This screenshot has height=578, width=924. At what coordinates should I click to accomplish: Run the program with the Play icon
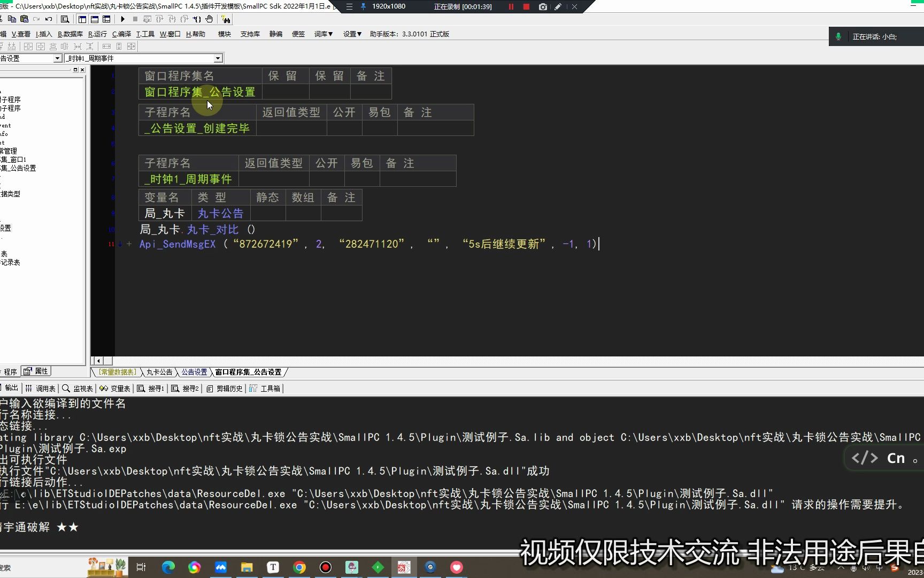(x=122, y=19)
